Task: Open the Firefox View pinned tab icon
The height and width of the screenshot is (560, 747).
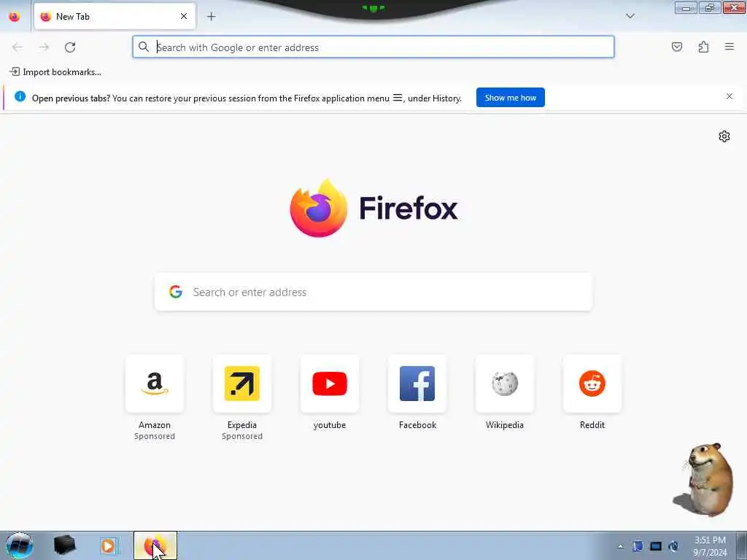Action: pos(15,17)
